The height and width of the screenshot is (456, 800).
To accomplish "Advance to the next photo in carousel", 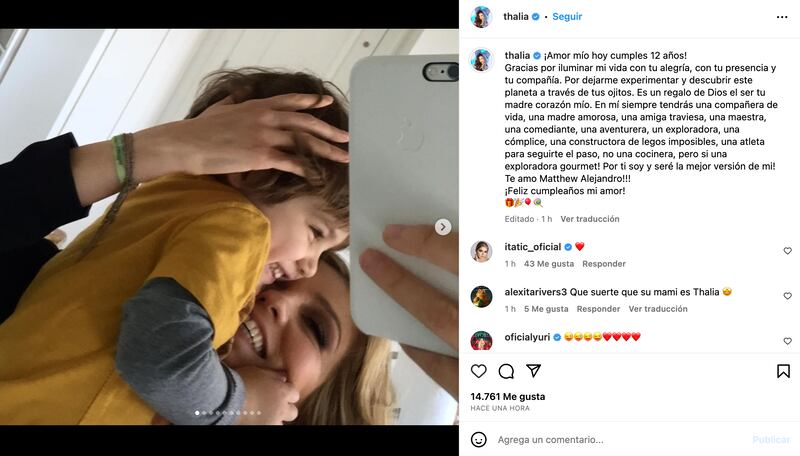I will (443, 226).
